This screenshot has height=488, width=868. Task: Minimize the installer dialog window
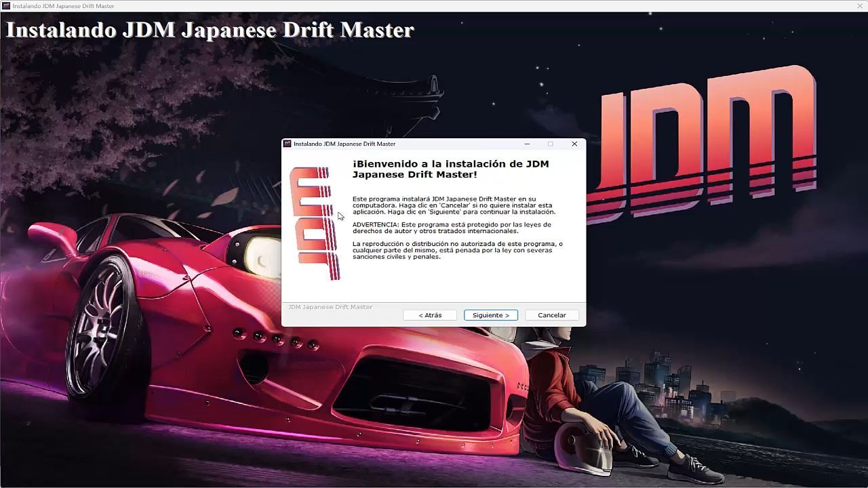point(528,144)
